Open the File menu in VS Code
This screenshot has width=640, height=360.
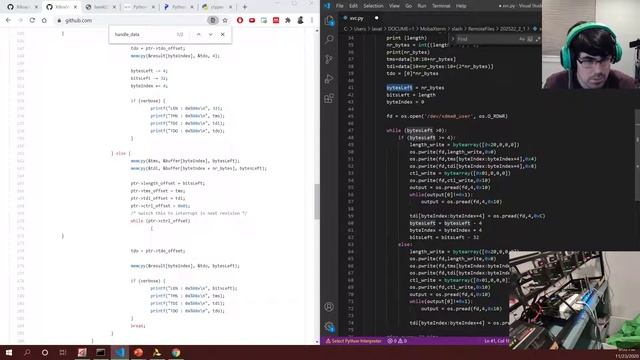tap(340, 6)
